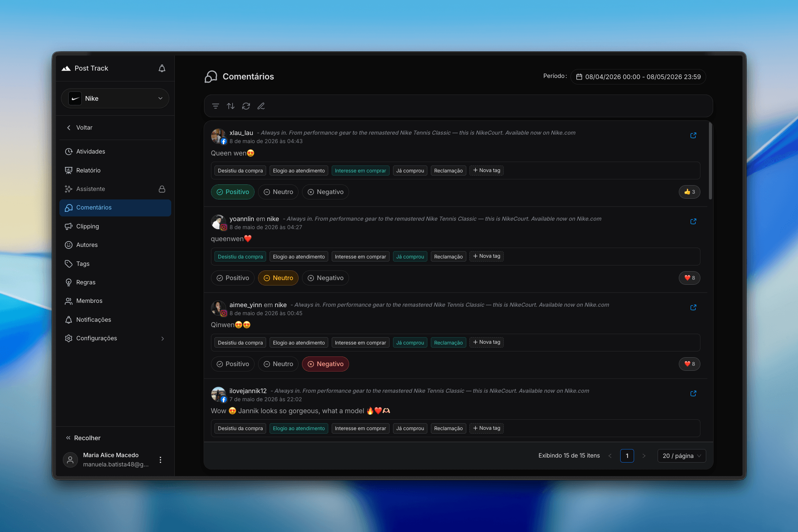This screenshot has width=798, height=532.
Task: Mark xlau_lau comment as Negativo
Action: pos(326,192)
